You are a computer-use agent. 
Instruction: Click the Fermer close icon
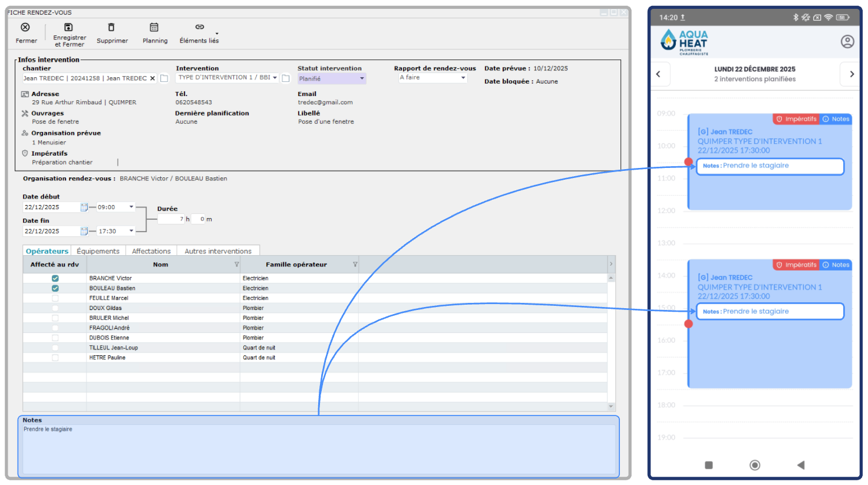pyautogui.click(x=25, y=27)
